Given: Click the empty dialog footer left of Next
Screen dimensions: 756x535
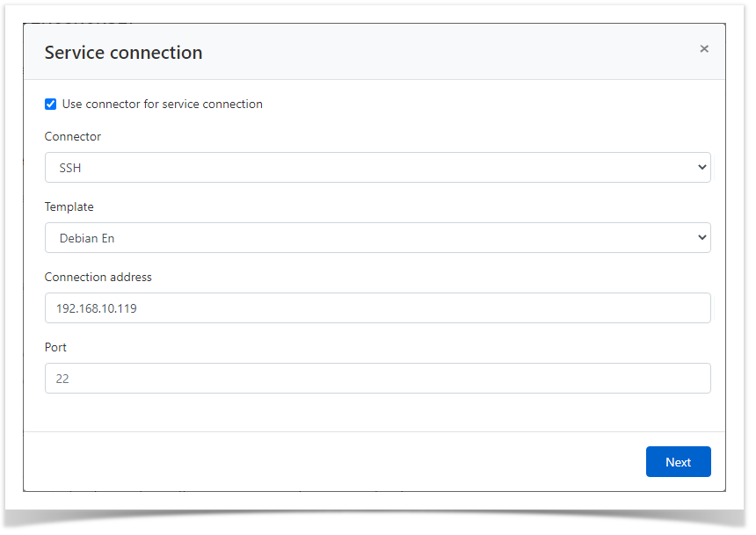Looking at the screenshot, I should (334, 462).
